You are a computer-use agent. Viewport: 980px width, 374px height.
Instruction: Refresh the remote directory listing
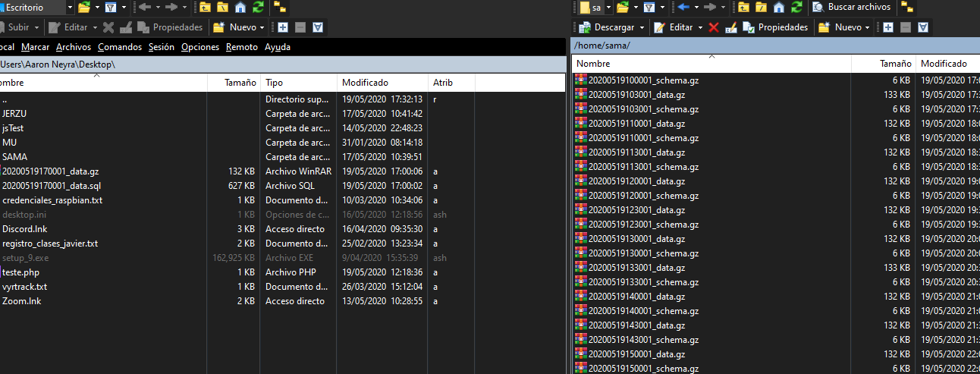[x=796, y=8]
